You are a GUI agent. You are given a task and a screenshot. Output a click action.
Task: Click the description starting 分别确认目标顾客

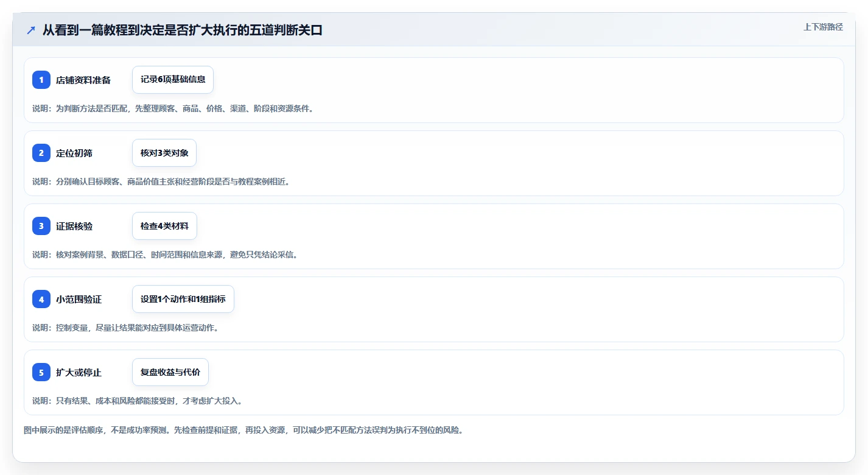(161, 181)
